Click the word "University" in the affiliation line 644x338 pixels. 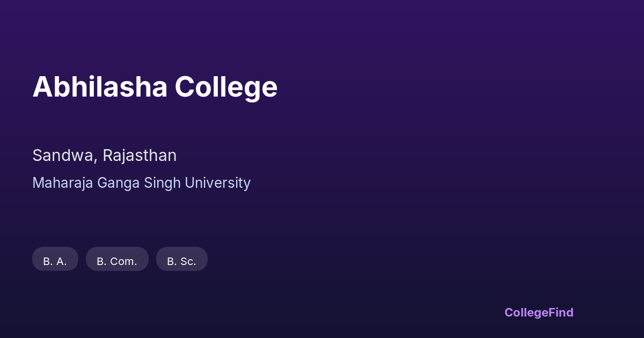[x=217, y=183]
